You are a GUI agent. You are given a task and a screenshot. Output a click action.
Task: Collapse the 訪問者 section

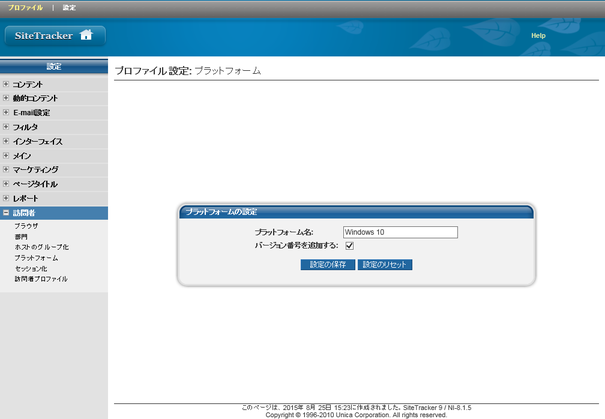coord(6,213)
